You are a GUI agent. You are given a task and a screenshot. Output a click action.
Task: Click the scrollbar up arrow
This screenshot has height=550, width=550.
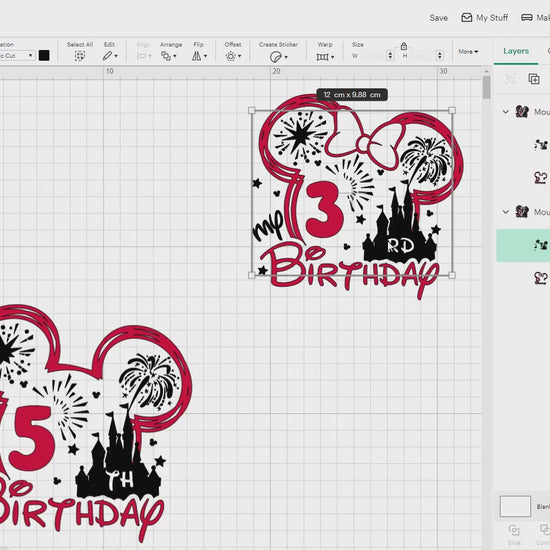pyautogui.click(x=486, y=72)
